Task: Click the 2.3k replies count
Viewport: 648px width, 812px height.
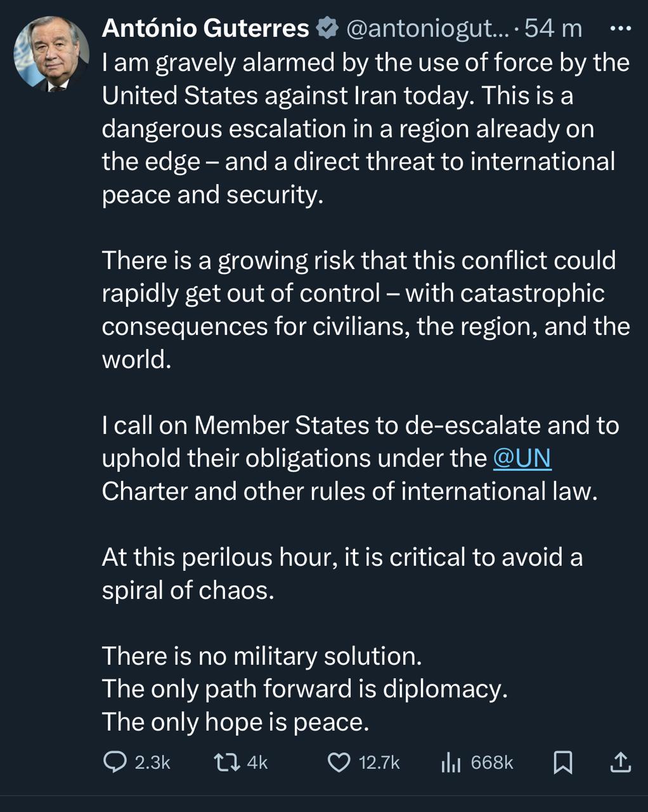Action: [153, 762]
